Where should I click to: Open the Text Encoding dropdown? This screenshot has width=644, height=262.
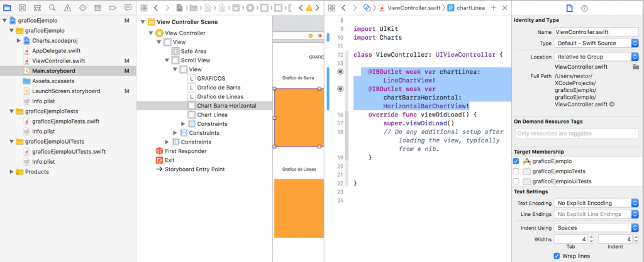tap(595, 203)
